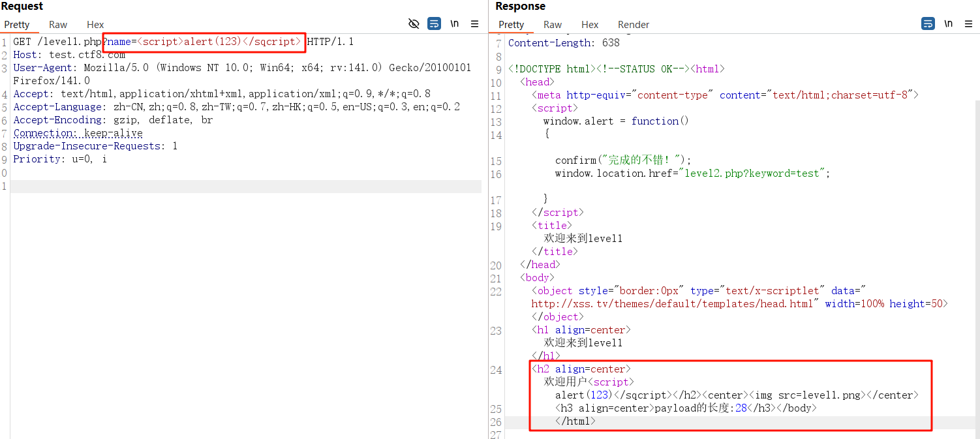Click the 'Accept: text/html' header line
This screenshot has width=980, height=439.
[222, 94]
